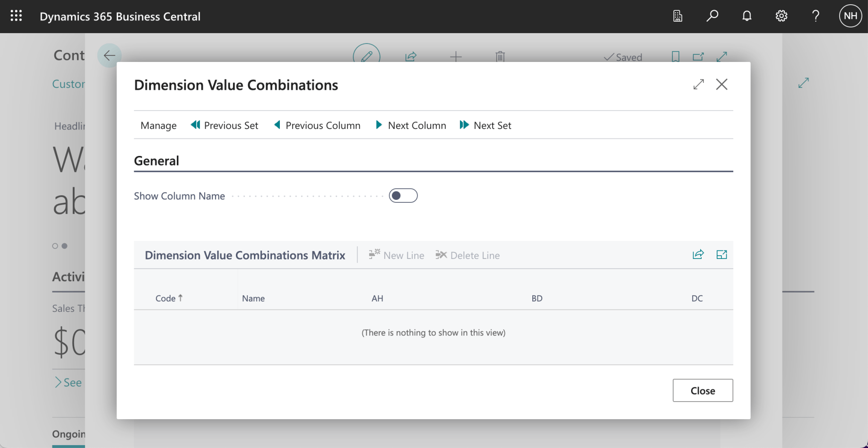The height and width of the screenshot is (448, 868).
Task: Open the app launcher waffle icon
Action: [16, 16]
